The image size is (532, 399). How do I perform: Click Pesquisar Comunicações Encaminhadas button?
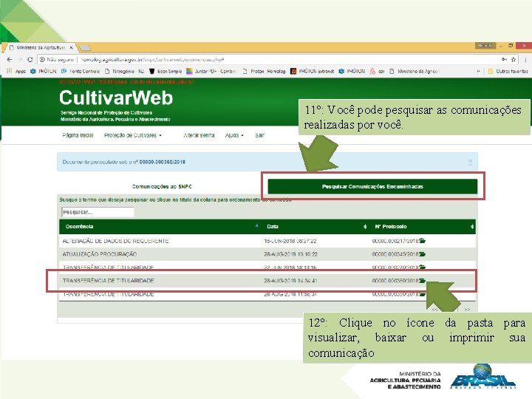tap(372, 187)
